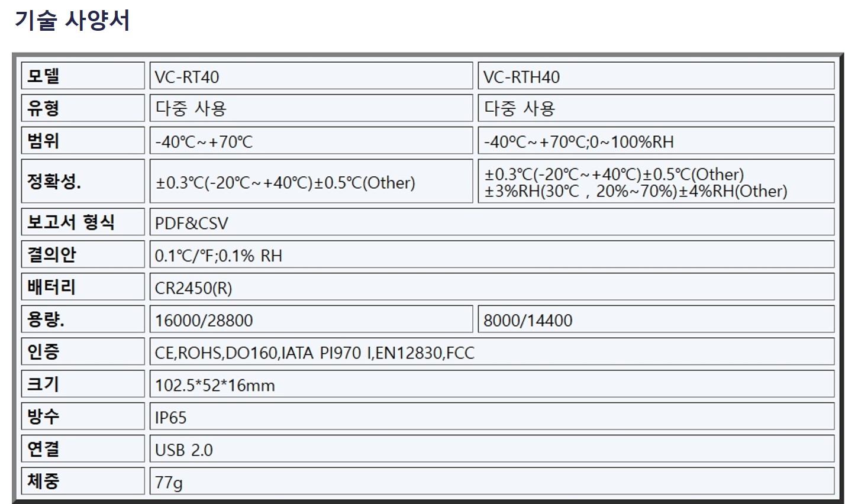845x504 pixels.
Task: Click the '모델' row label
Action: click(x=83, y=76)
